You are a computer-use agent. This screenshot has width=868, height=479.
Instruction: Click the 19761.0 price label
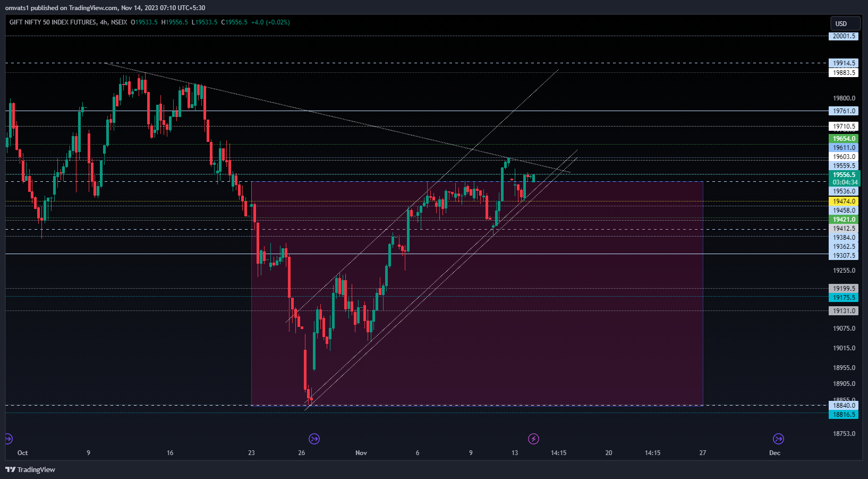tap(844, 111)
